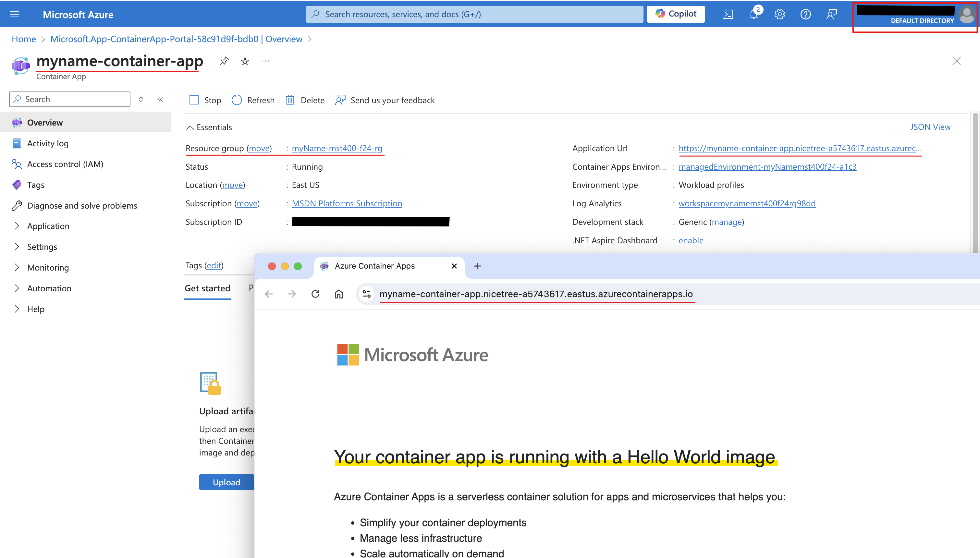Open the ContainerApp-Portal Overview breadcrumb
Viewport: 980px width, 558px height.
tap(176, 39)
